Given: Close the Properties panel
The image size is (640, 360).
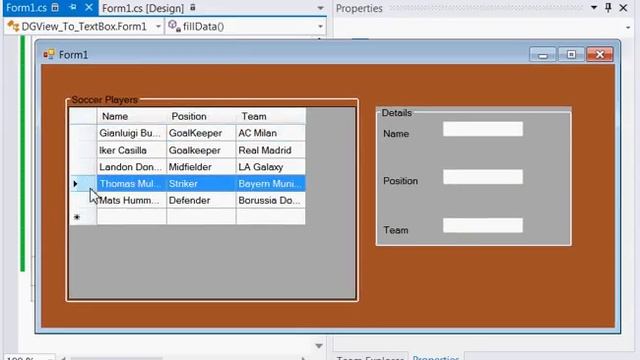Looking at the screenshot, I should click(x=623, y=8).
